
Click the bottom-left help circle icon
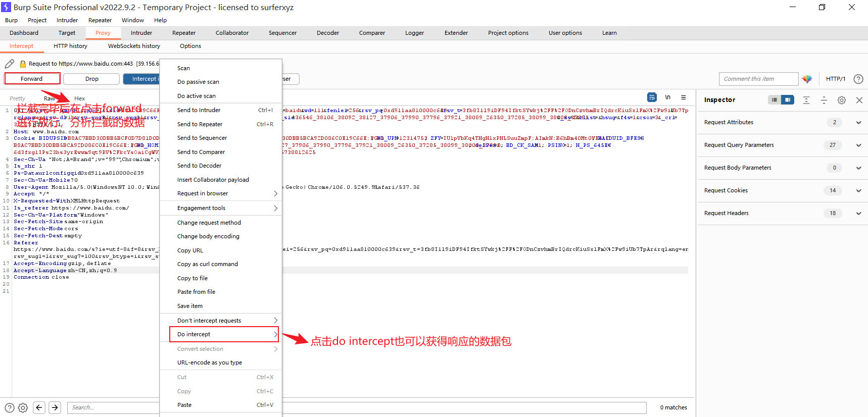click(10, 407)
